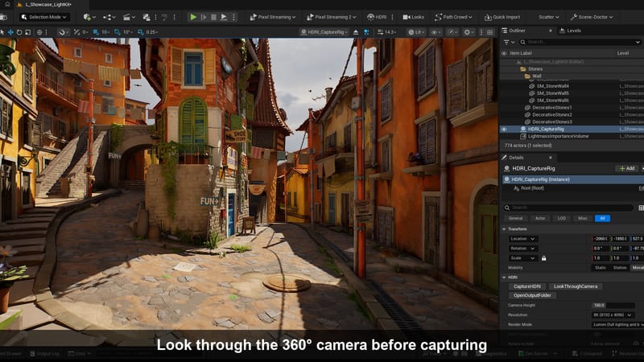Select Root component in Details
Screen dimensions: 644x362
coord(532,188)
